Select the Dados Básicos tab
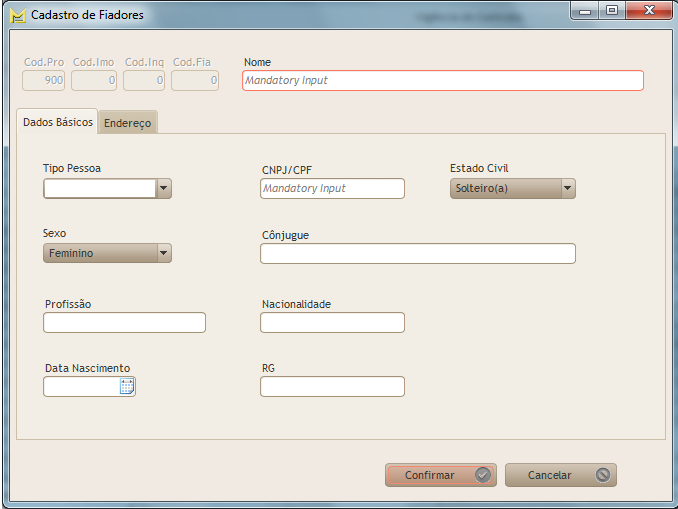The height and width of the screenshot is (509, 678). (x=58, y=122)
